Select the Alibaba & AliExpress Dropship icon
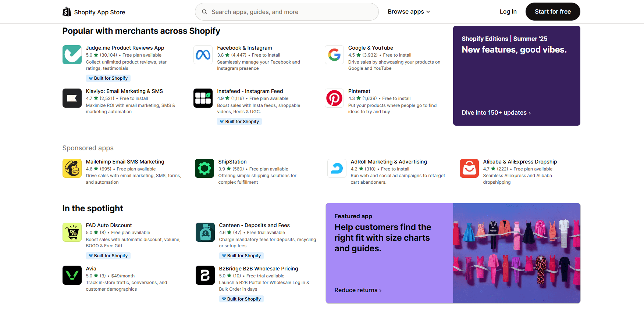Screen dimensions: 644x309 469,168
